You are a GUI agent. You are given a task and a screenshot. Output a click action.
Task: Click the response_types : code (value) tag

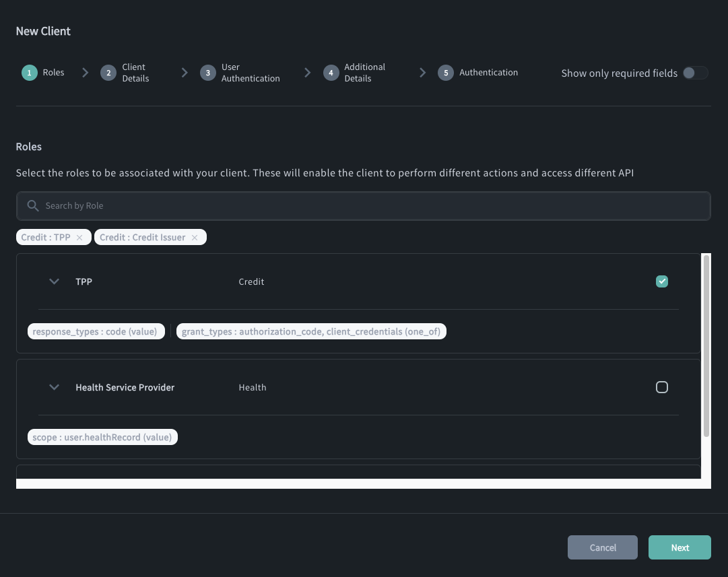(x=96, y=331)
